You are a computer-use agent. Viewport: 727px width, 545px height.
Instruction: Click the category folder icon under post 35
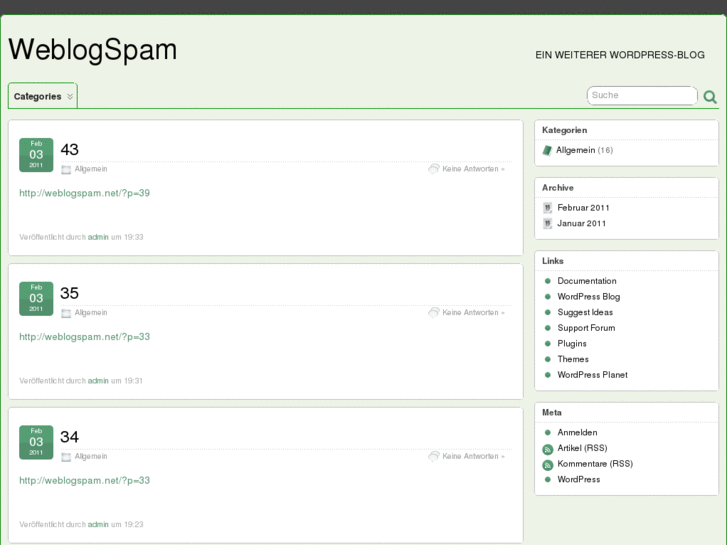[66, 313]
